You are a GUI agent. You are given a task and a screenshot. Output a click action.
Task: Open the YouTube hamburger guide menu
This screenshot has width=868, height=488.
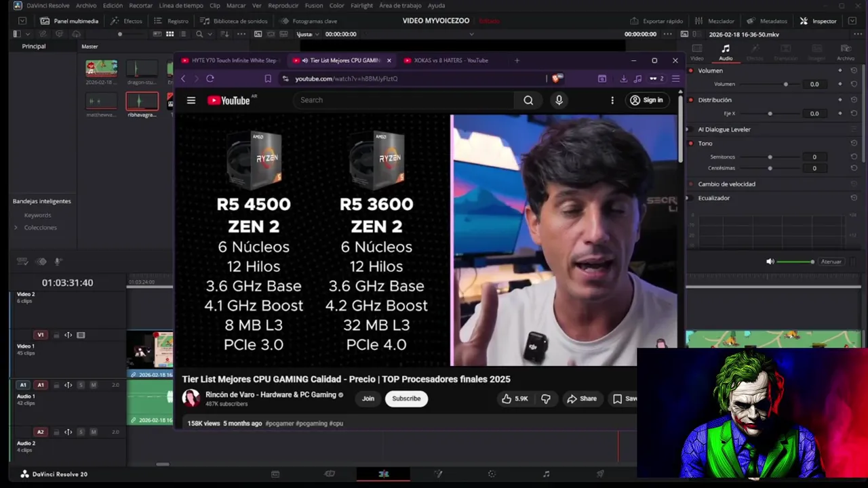191,100
